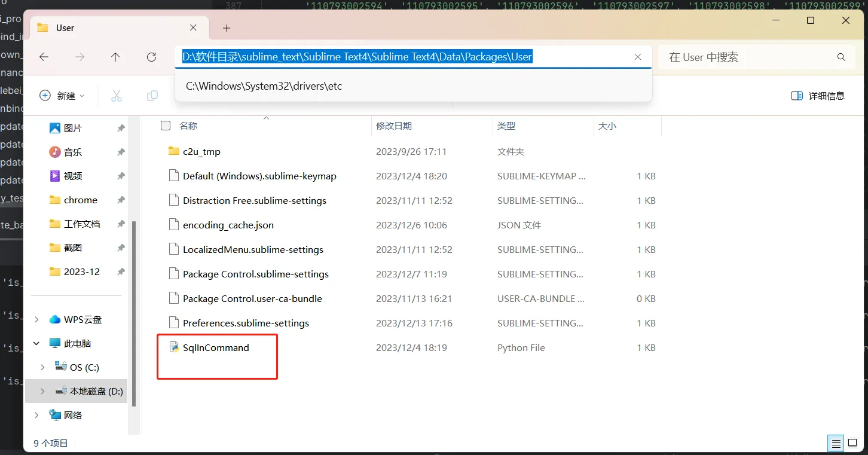Expand the 此电脑 tree node
Viewport: 868px width, 455px height.
(36, 343)
